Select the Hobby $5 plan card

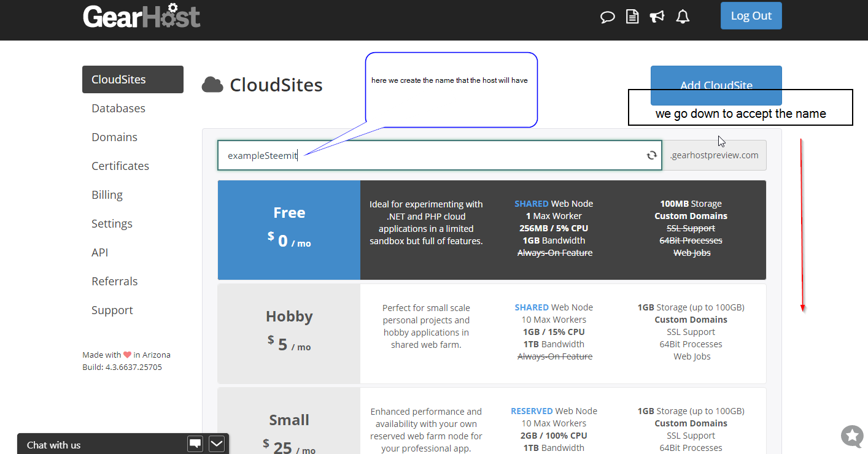[x=492, y=334]
